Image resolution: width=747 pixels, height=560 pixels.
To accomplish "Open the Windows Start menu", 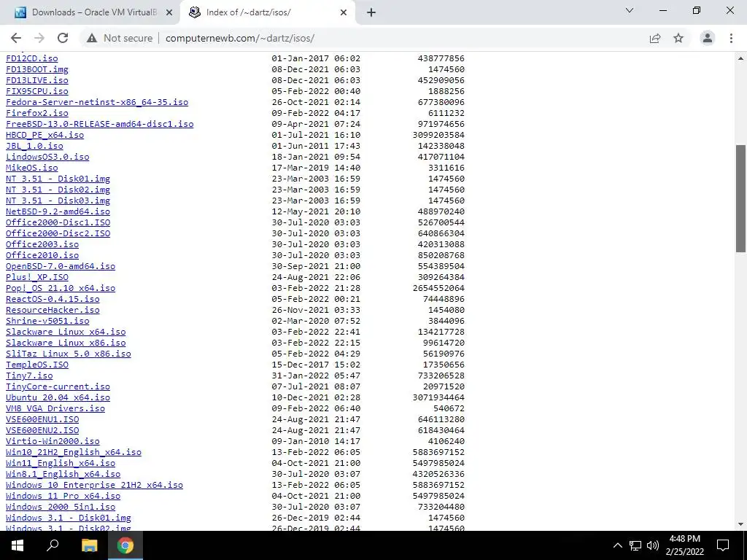I will coord(18,545).
